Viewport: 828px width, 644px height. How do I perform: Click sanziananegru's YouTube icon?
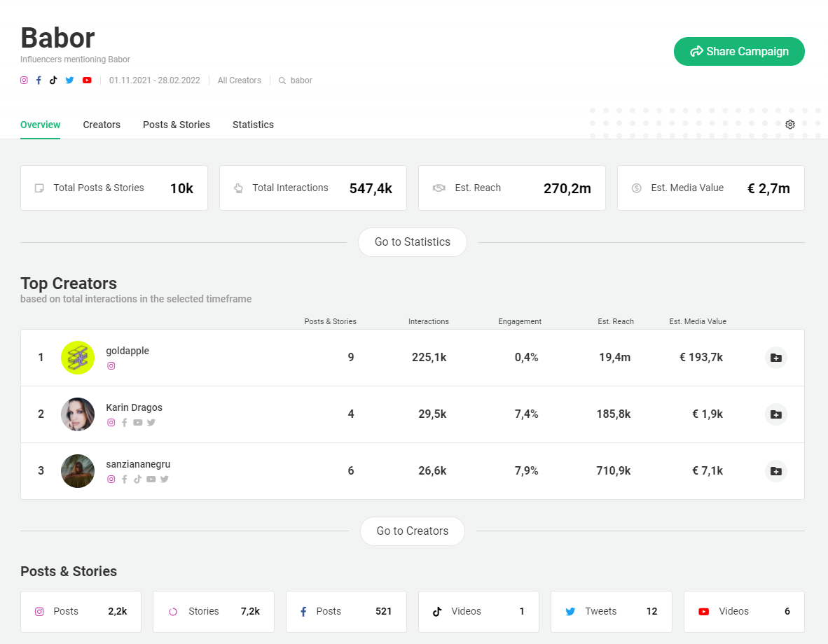tap(151, 479)
